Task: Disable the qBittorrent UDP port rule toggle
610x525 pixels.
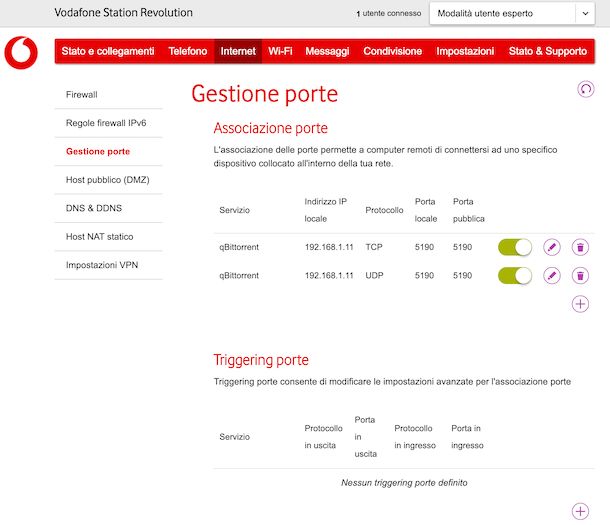Action: pos(515,276)
